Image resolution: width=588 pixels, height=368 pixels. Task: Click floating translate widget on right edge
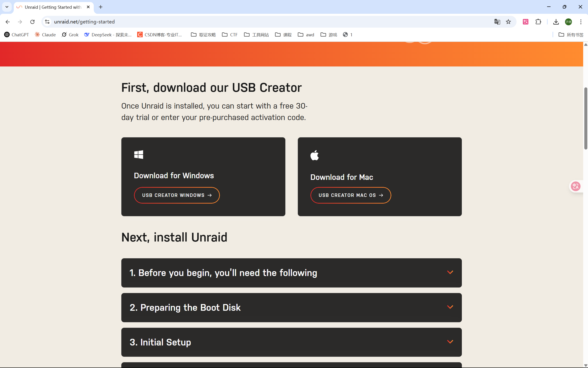click(x=576, y=187)
